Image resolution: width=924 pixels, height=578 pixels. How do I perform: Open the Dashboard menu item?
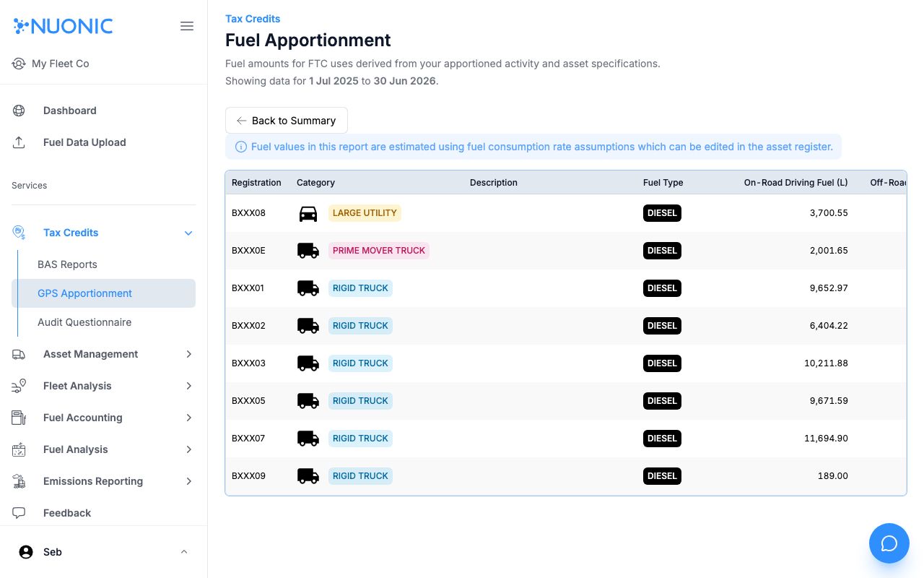click(x=103, y=111)
